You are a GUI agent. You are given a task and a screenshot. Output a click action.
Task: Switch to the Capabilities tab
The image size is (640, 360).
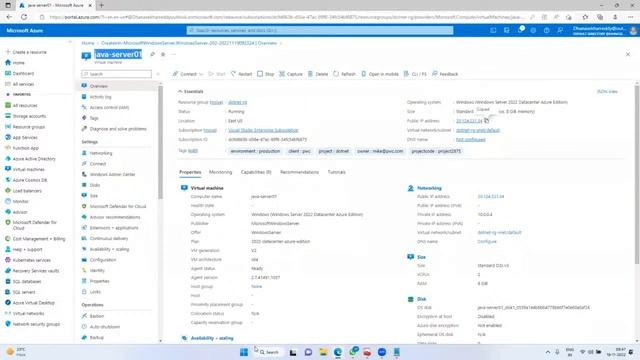[x=256, y=172]
